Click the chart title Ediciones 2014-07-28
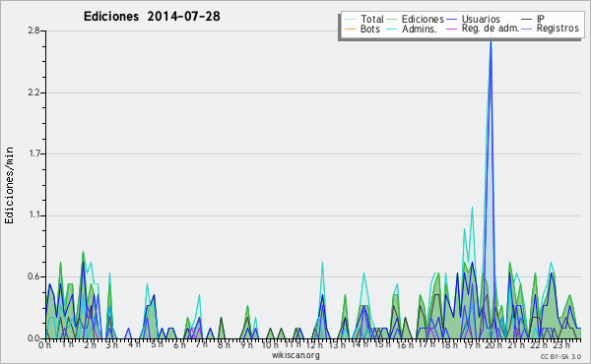591x364 pixels. click(152, 17)
